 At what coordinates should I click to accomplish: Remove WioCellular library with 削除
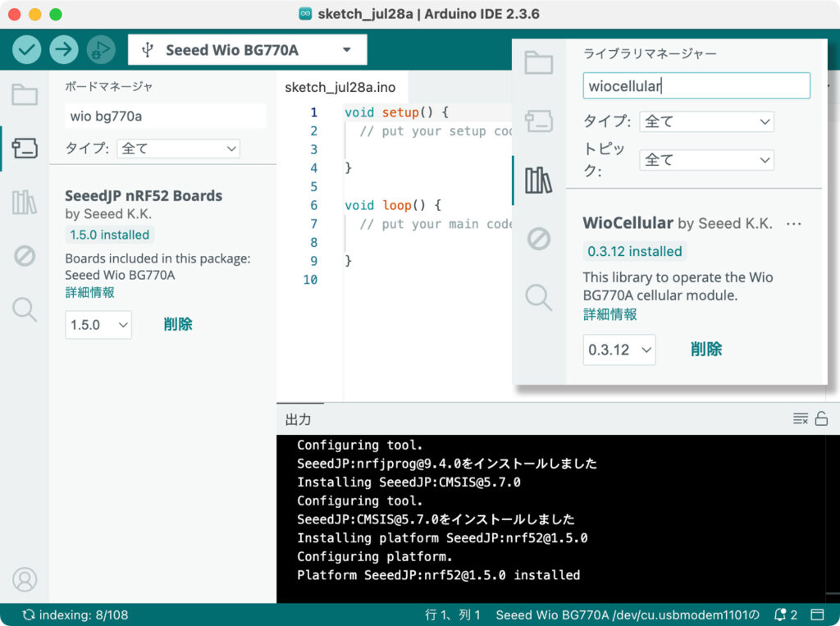click(706, 350)
